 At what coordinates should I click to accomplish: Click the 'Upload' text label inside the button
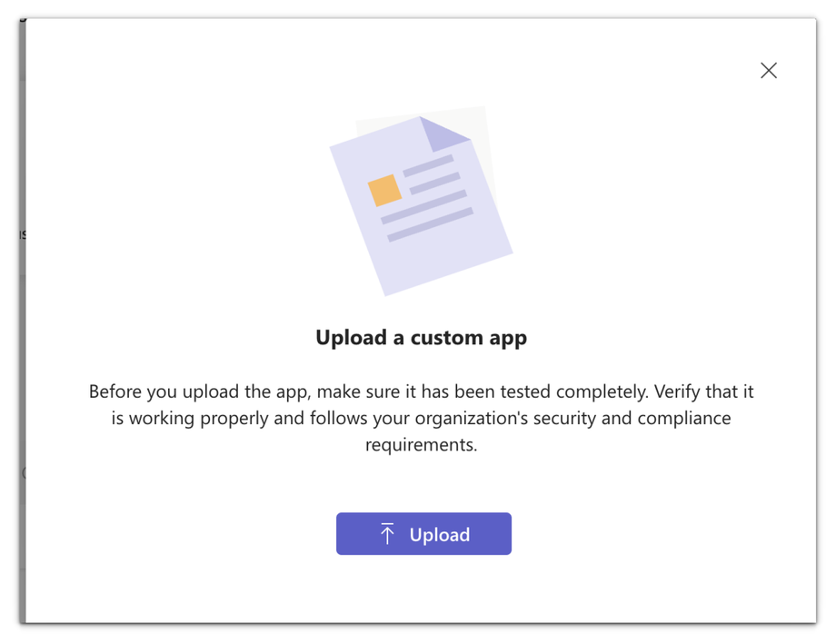point(440,535)
